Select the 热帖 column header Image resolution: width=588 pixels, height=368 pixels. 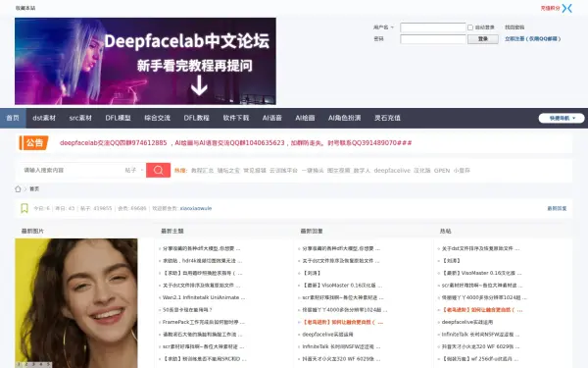pos(446,231)
